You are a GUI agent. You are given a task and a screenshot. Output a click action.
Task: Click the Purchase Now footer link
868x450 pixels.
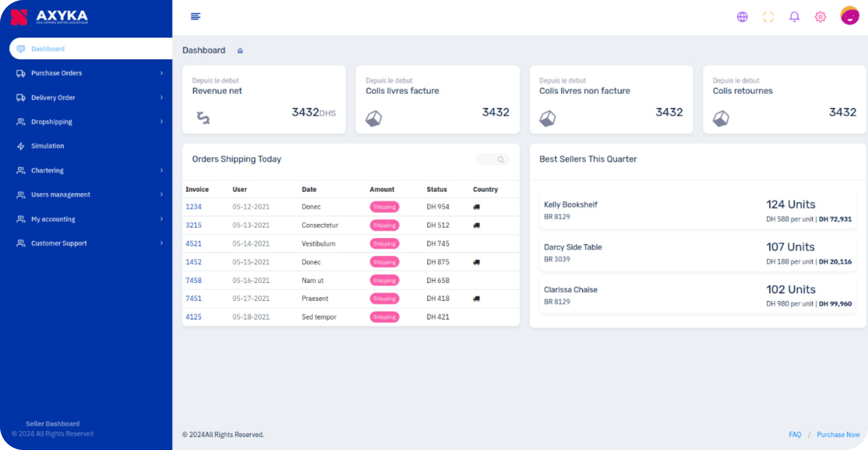(x=838, y=434)
